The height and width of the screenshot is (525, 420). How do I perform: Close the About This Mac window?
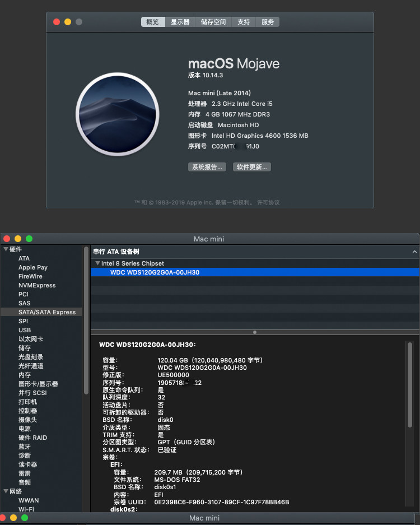point(57,22)
